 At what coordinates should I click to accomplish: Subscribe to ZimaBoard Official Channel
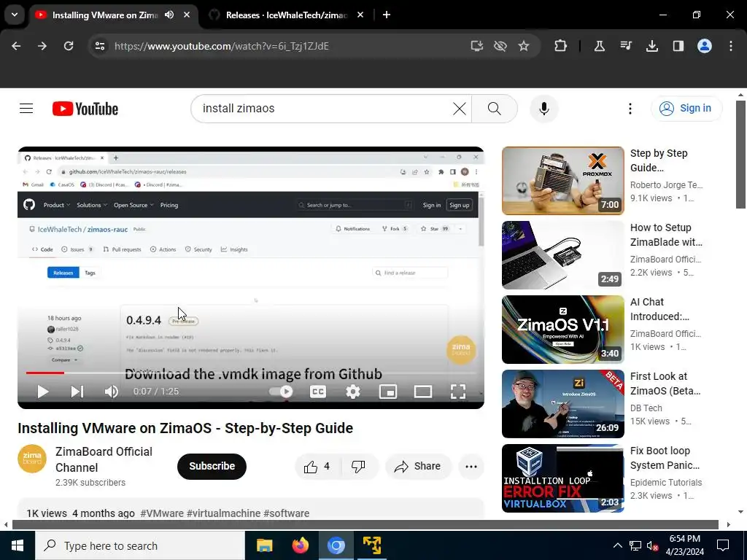coord(212,466)
